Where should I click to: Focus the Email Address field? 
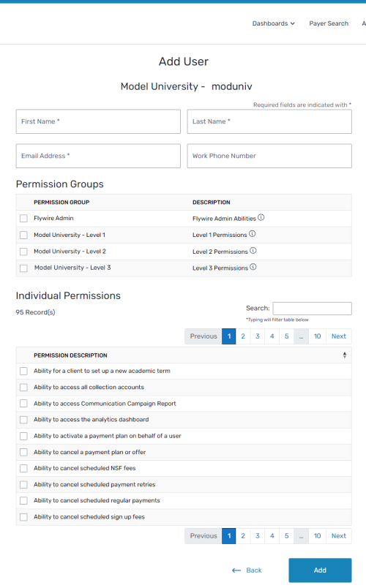(98, 156)
